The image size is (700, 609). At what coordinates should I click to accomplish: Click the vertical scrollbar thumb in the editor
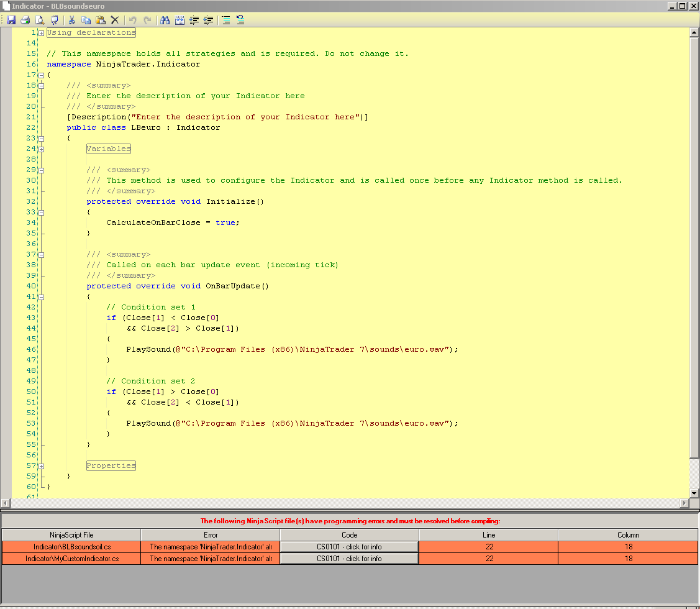(x=694, y=247)
